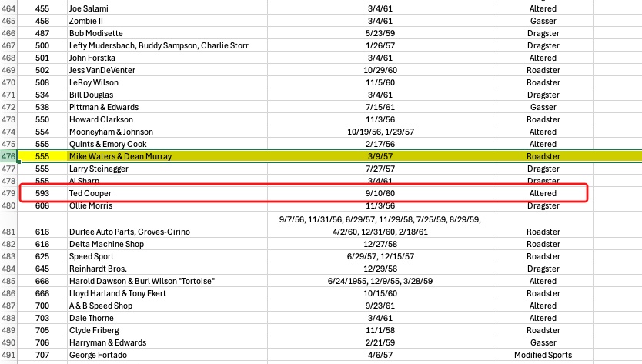This screenshot has height=364, width=642.
Task: Select row header 479
Action: (x=8, y=193)
